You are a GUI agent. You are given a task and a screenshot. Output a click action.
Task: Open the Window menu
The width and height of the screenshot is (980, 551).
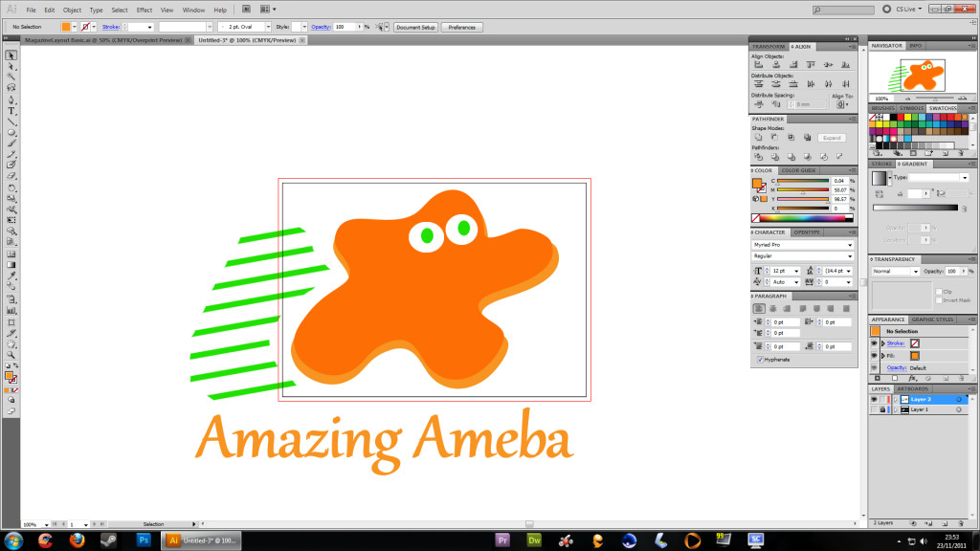pyautogui.click(x=193, y=10)
